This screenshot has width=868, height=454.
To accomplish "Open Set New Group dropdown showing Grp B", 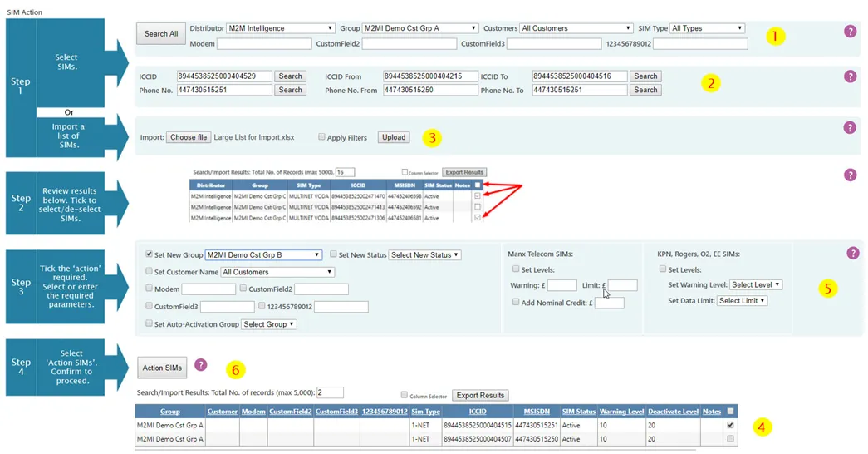I will [263, 255].
